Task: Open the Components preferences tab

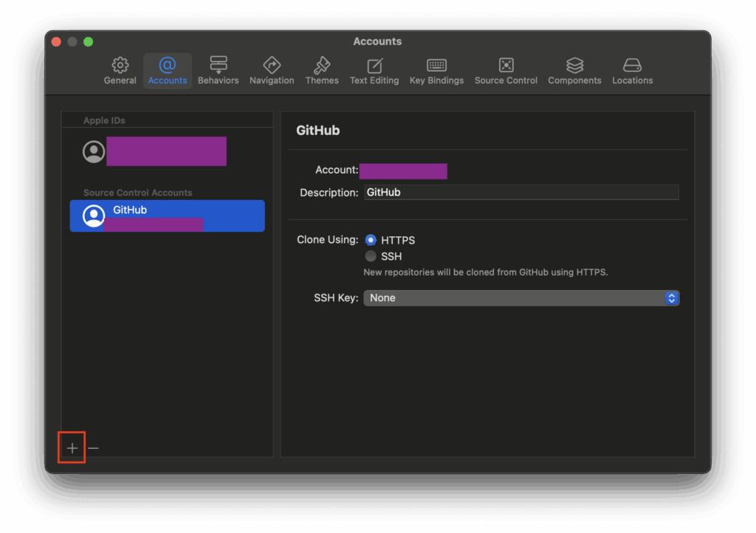Action: (x=574, y=71)
